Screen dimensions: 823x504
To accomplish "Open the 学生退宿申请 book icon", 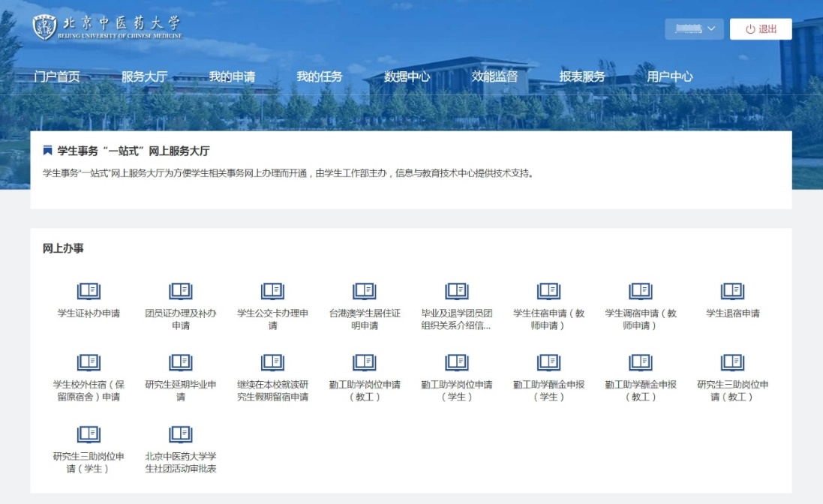I will click(x=732, y=291).
